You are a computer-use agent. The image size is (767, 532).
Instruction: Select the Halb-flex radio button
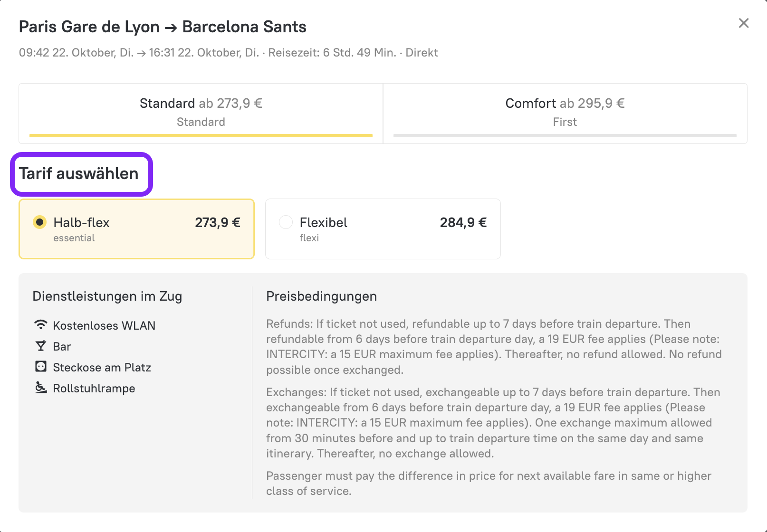(40, 222)
